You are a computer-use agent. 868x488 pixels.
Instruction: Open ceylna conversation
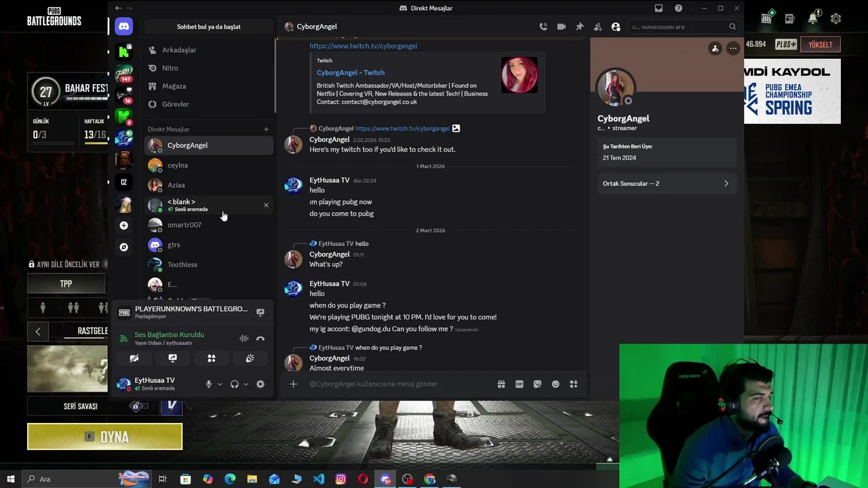pyautogui.click(x=209, y=165)
